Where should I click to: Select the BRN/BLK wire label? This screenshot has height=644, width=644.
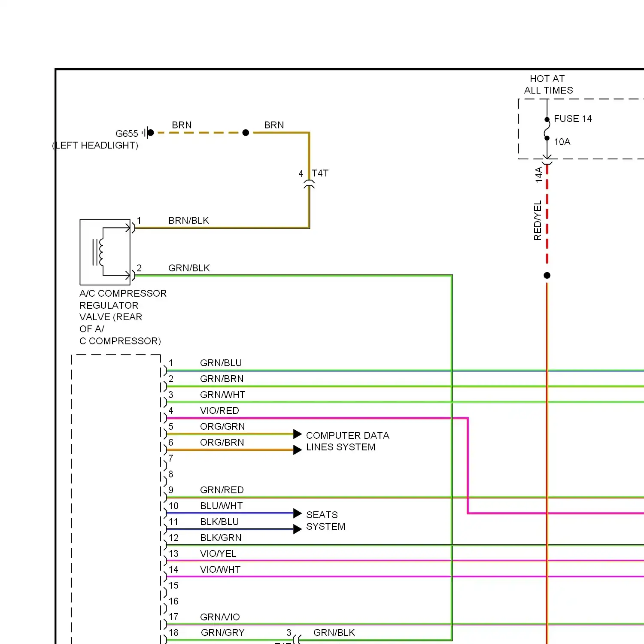pyautogui.click(x=188, y=220)
